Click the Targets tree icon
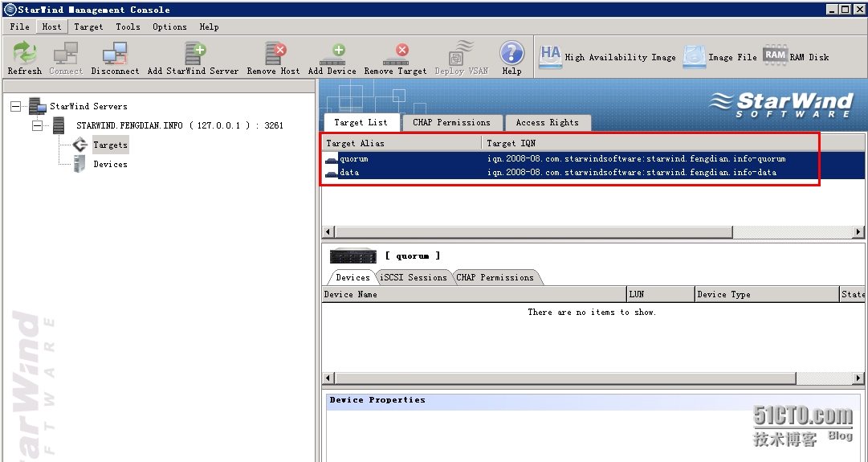868x462 pixels. (x=79, y=145)
